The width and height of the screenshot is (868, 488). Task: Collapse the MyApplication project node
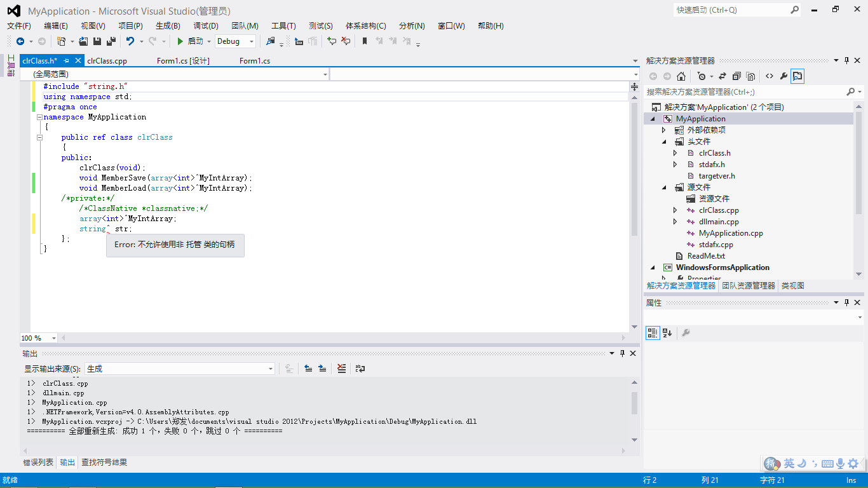[653, 119]
